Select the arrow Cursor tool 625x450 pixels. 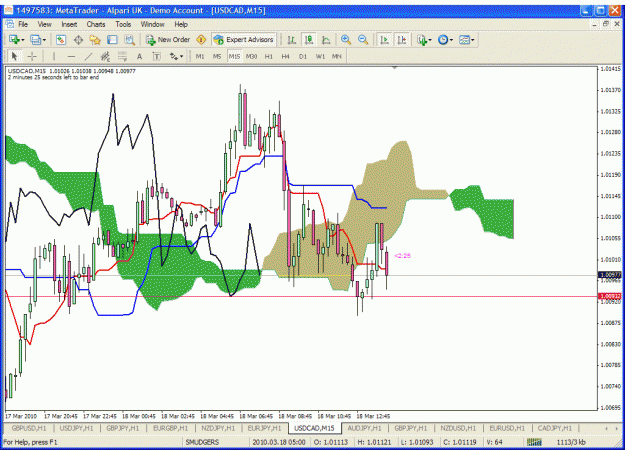tap(15, 56)
